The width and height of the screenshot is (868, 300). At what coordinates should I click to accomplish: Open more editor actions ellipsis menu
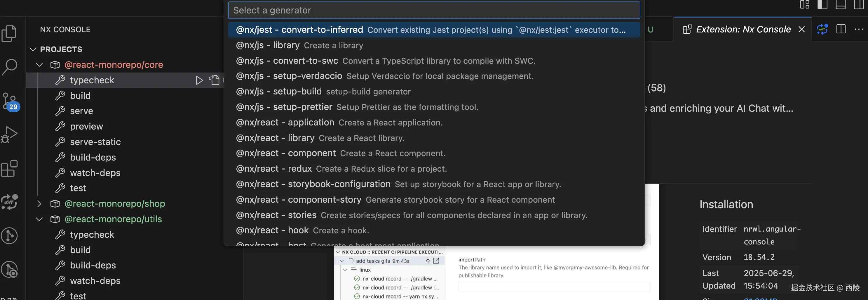[859, 29]
